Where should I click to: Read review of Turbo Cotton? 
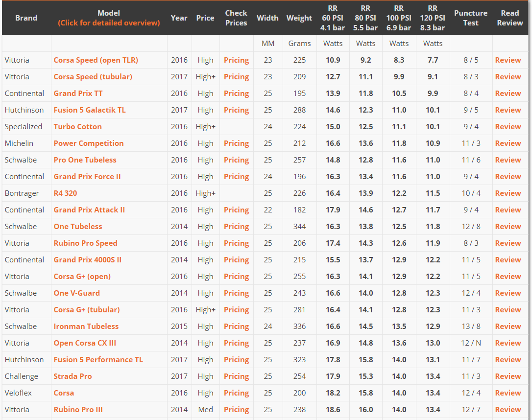(x=508, y=126)
